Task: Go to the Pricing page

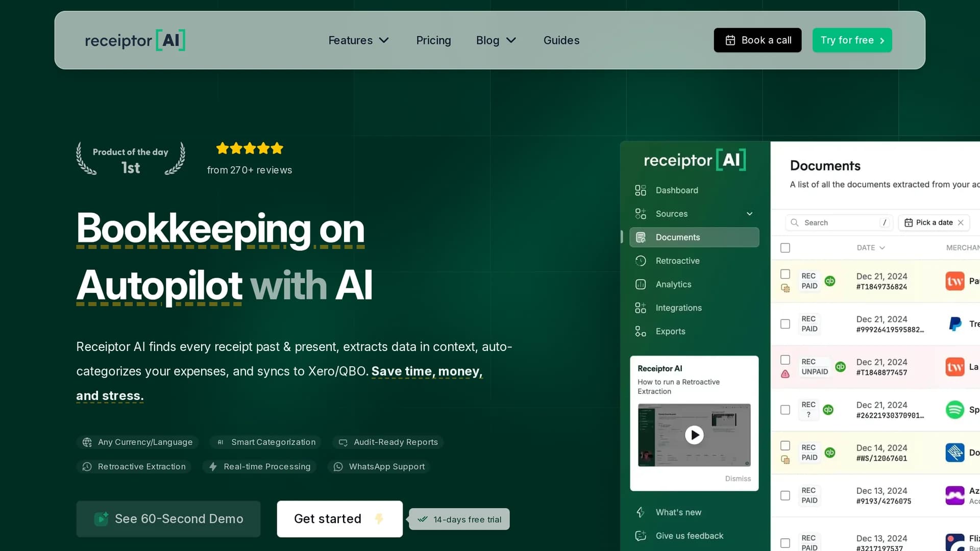Action: pyautogui.click(x=433, y=40)
